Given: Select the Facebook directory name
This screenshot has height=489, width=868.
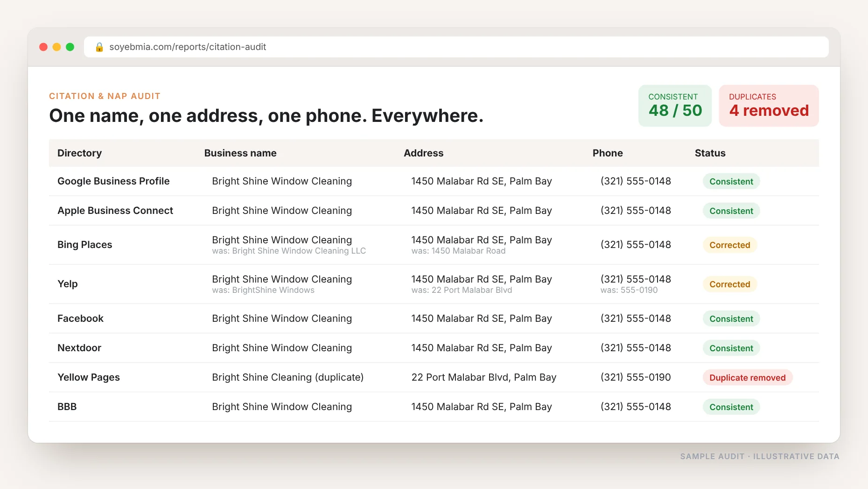Looking at the screenshot, I should pos(80,319).
